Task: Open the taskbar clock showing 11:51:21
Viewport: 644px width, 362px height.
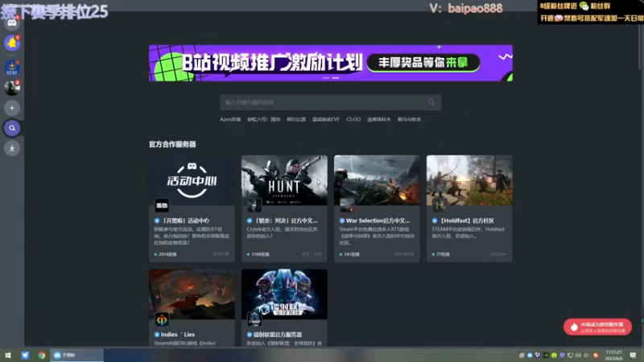Action: coord(613,355)
